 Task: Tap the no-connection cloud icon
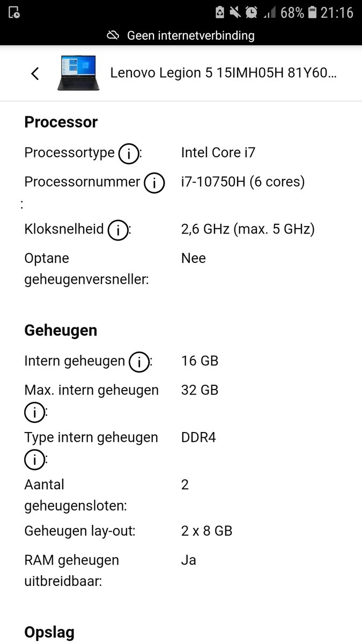coord(113,35)
